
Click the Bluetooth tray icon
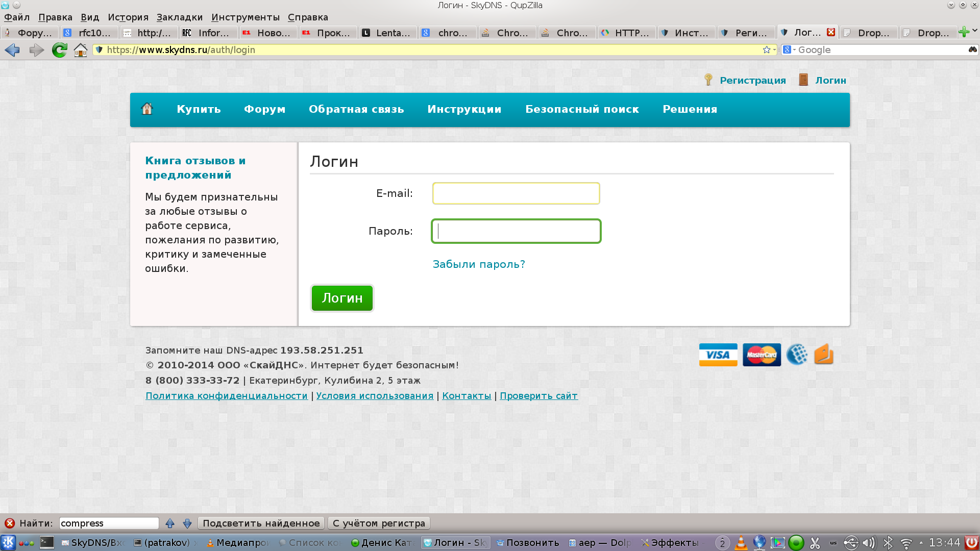[888, 543]
